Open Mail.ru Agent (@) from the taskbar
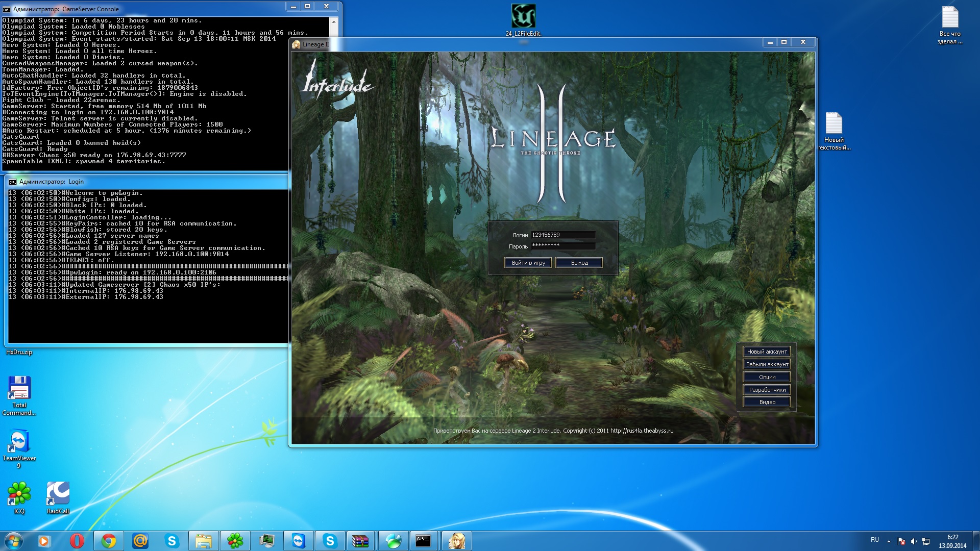The height and width of the screenshot is (551, 980). [x=140, y=541]
